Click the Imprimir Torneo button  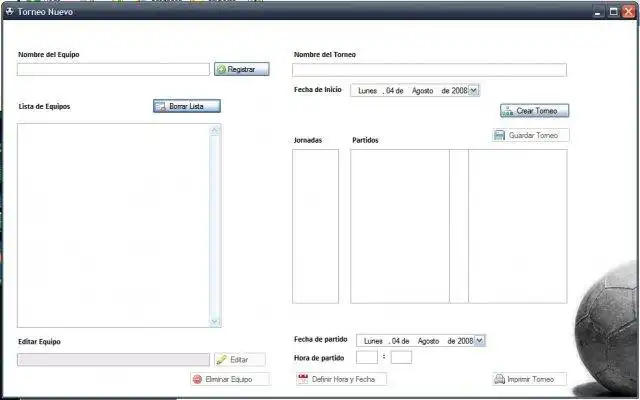pos(529,379)
